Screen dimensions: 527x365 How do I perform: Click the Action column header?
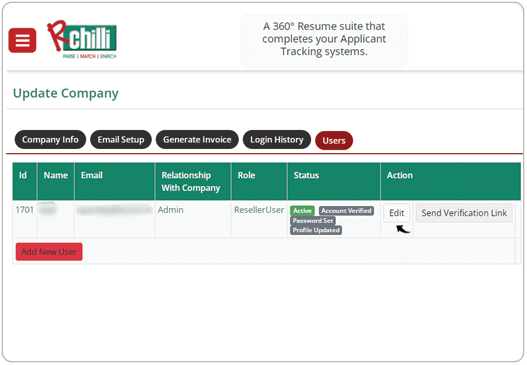pyautogui.click(x=451, y=181)
